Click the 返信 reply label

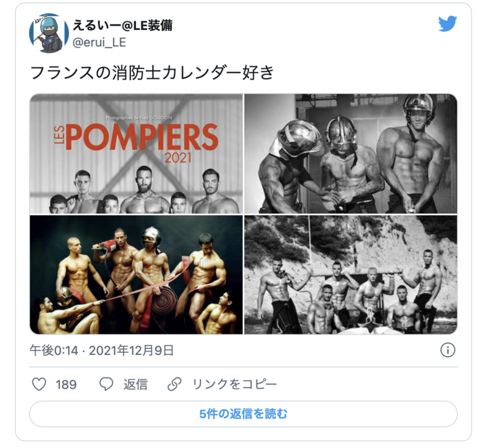(135, 384)
